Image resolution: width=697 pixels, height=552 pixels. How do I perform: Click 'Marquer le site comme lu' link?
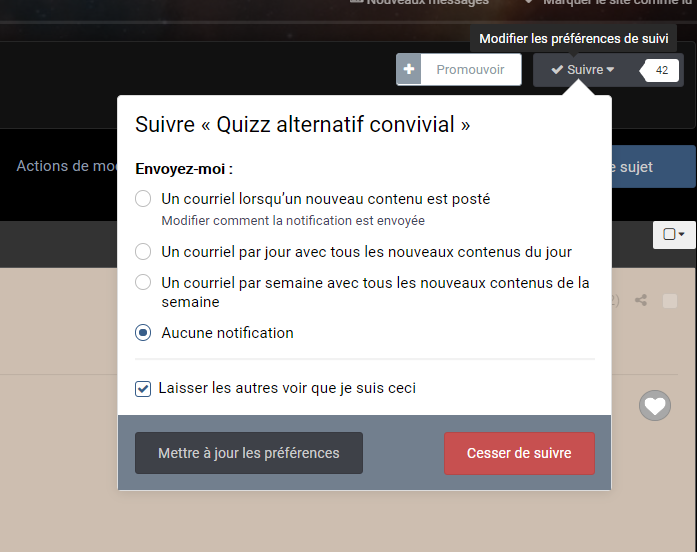point(610,3)
